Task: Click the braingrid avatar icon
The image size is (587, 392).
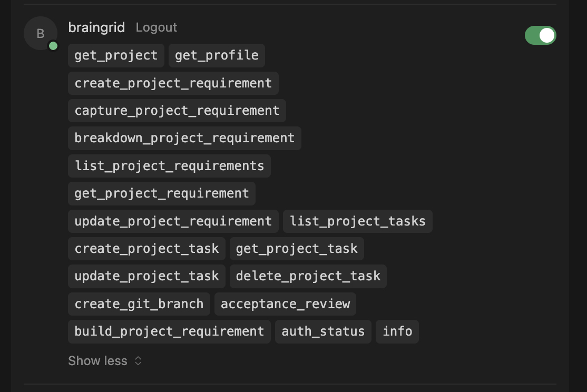Action: click(41, 34)
